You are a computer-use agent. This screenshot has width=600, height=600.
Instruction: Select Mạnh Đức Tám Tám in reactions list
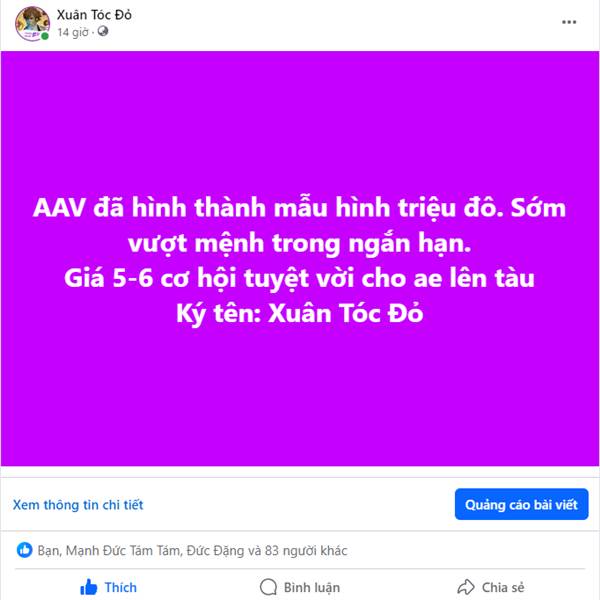pos(122,551)
